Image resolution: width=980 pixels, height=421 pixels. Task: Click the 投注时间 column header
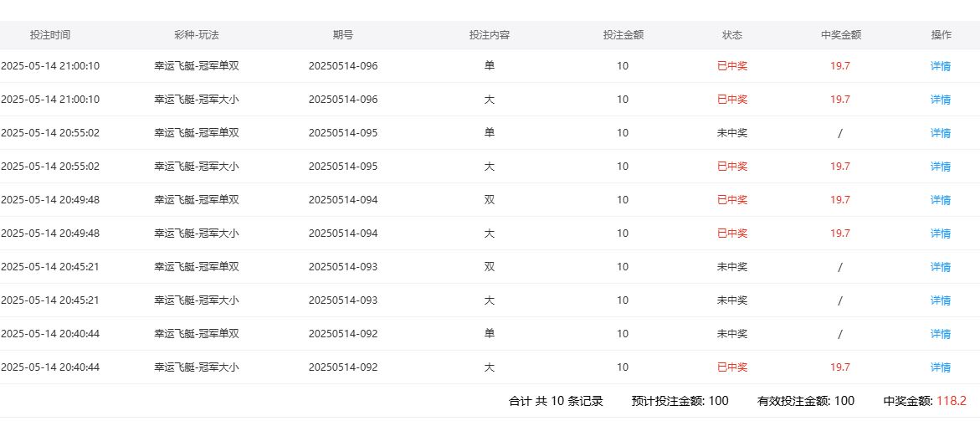click(x=50, y=35)
